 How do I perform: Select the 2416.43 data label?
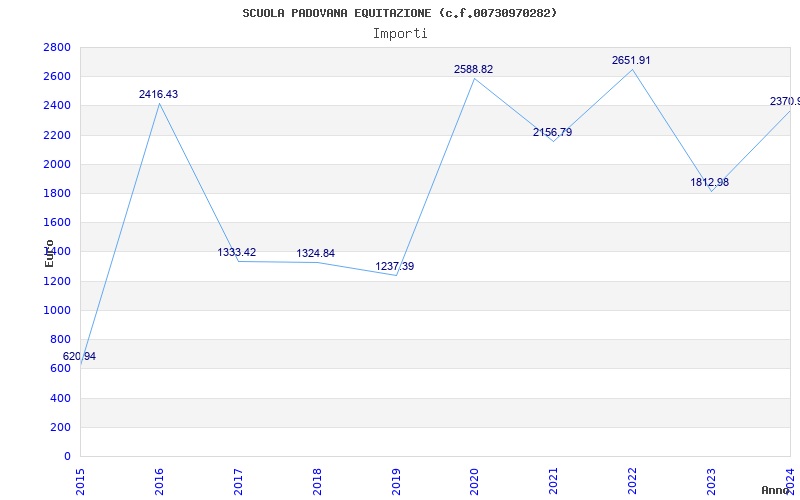pyautogui.click(x=159, y=94)
